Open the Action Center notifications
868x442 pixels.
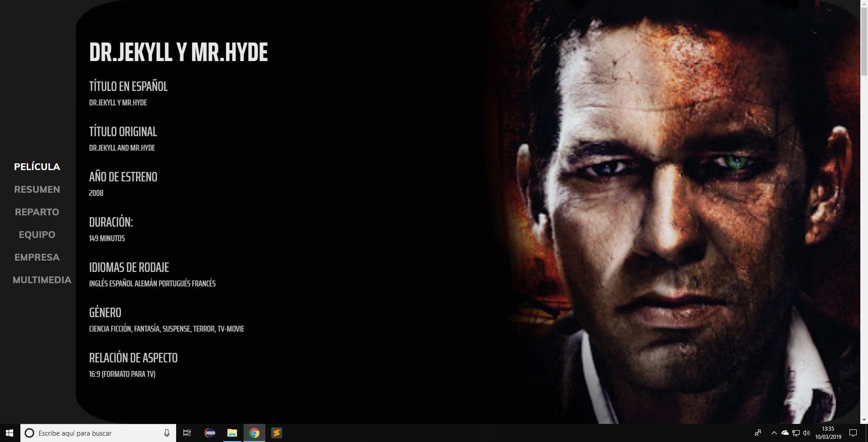tap(853, 433)
